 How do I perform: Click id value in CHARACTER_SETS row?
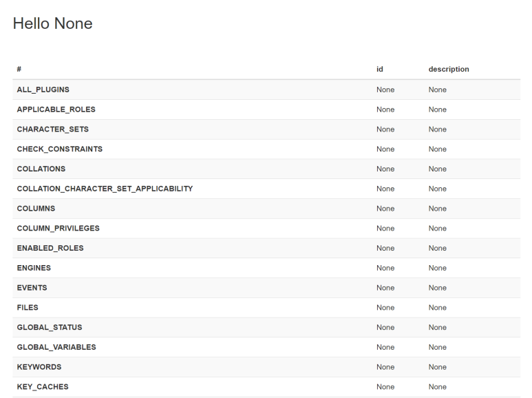(x=385, y=129)
